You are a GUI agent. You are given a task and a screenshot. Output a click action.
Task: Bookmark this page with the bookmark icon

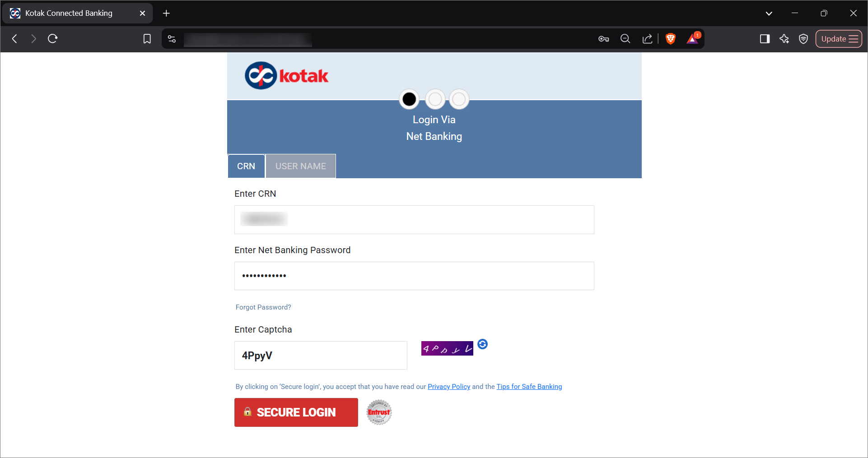pos(147,39)
